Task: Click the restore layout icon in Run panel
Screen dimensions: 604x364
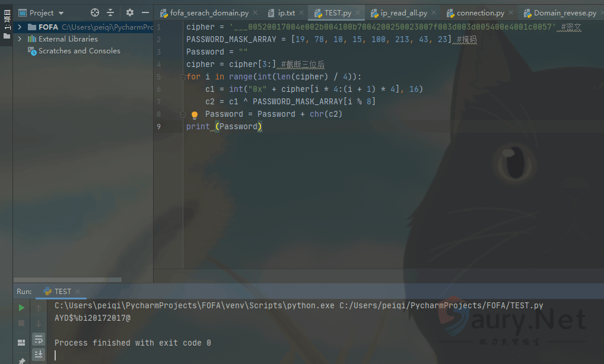Action: (x=21, y=343)
